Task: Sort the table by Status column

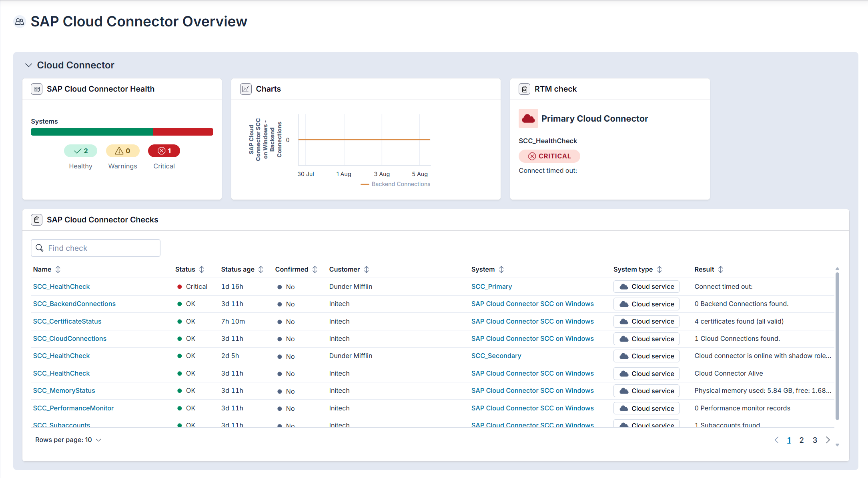Action: coord(202,270)
